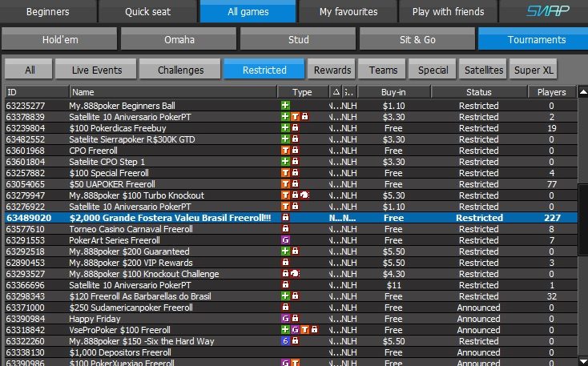The height and width of the screenshot is (366, 588).
Task: Open SNAP poker logo tab
Action: [x=547, y=11]
